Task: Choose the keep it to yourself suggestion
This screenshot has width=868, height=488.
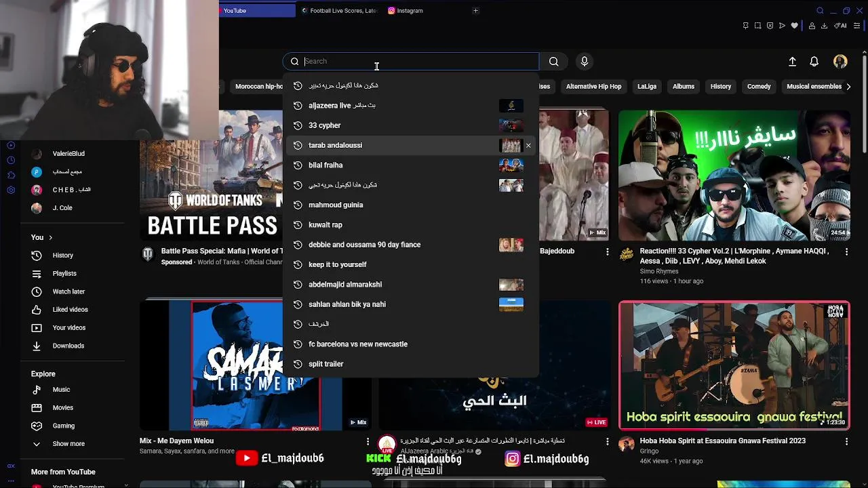Action: [411, 264]
